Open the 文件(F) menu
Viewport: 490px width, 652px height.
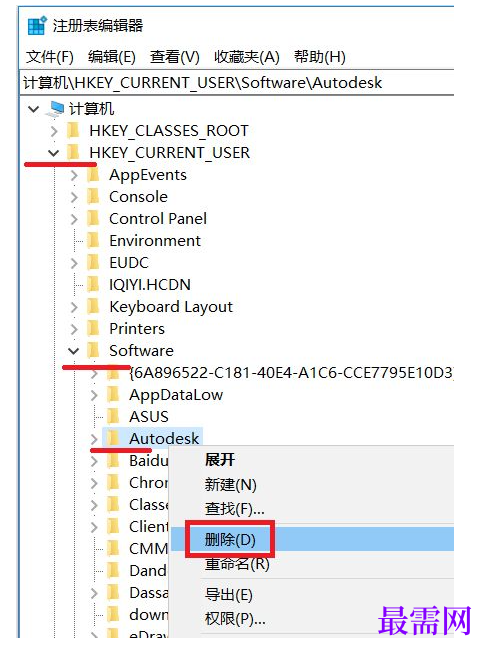click(50, 57)
